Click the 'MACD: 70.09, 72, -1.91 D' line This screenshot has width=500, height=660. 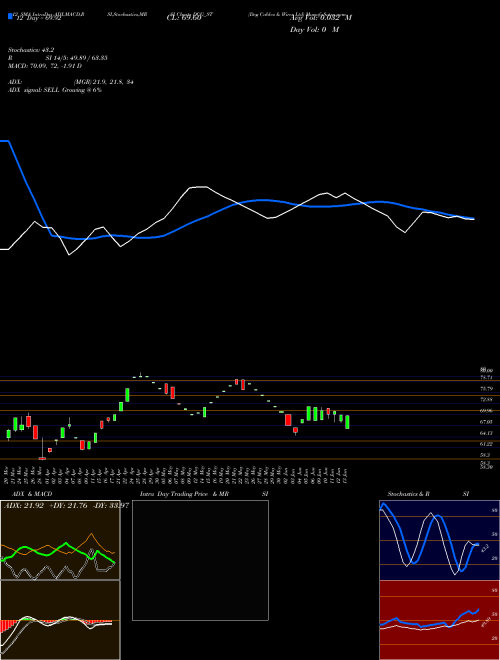pos(45,66)
